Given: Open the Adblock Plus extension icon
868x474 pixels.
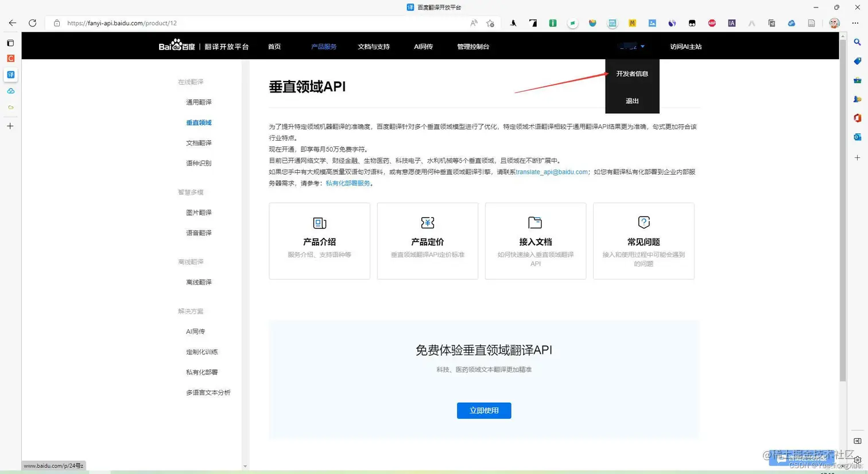Looking at the screenshot, I should [x=712, y=23].
